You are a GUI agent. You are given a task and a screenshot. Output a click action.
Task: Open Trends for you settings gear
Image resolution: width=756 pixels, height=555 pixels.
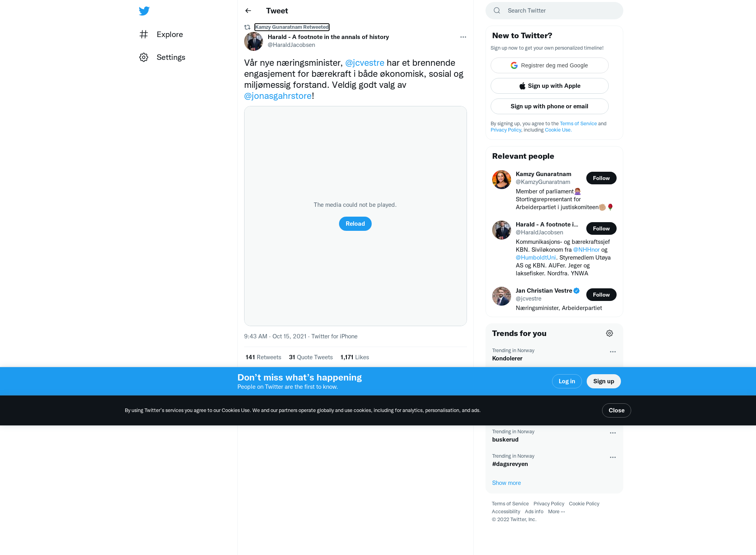[x=610, y=333]
